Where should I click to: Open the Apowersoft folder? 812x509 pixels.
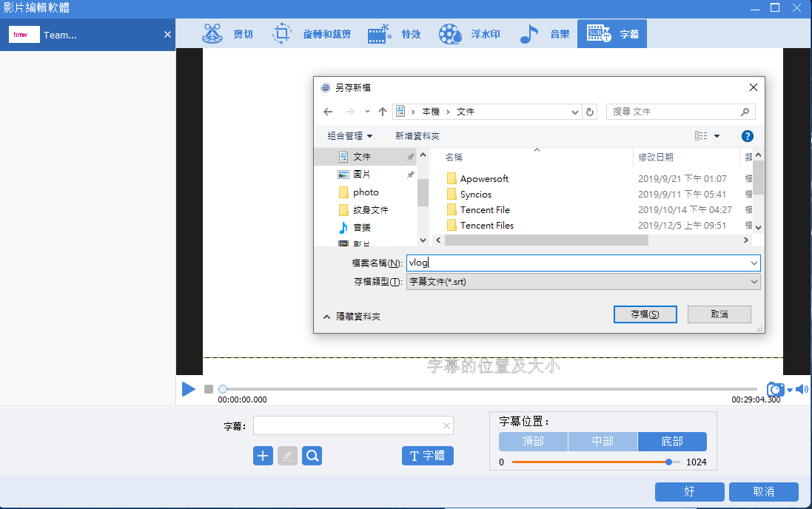pyautogui.click(x=483, y=178)
